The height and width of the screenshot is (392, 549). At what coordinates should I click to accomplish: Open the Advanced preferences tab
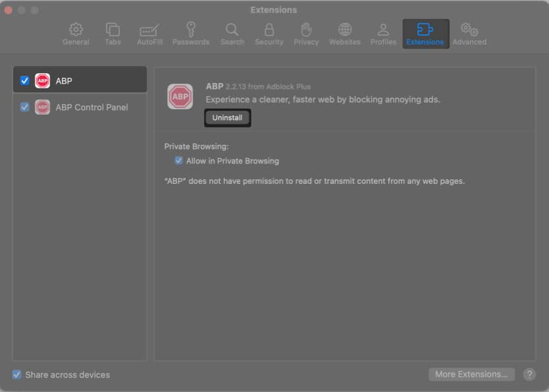click(x=469, y=34)
